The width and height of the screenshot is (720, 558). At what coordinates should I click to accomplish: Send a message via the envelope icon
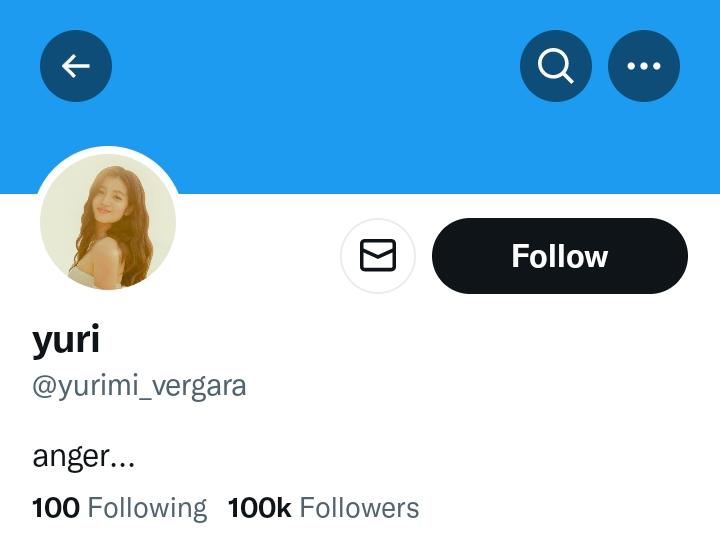378,256
